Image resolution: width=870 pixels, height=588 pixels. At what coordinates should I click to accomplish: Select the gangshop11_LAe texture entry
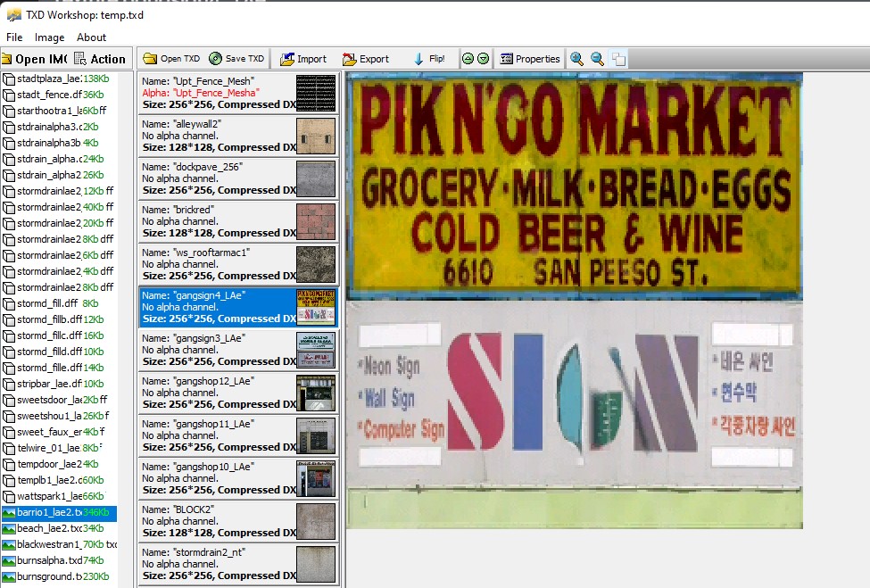point(238,435)
